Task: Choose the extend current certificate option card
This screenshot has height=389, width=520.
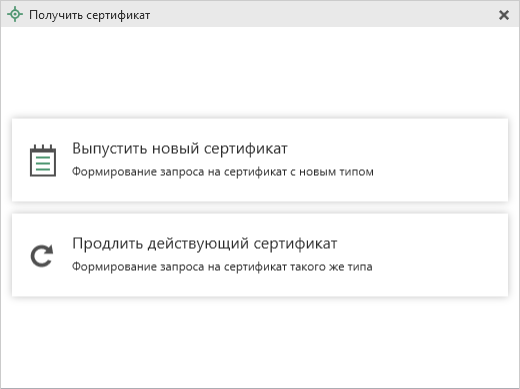Action: (260, 255)
